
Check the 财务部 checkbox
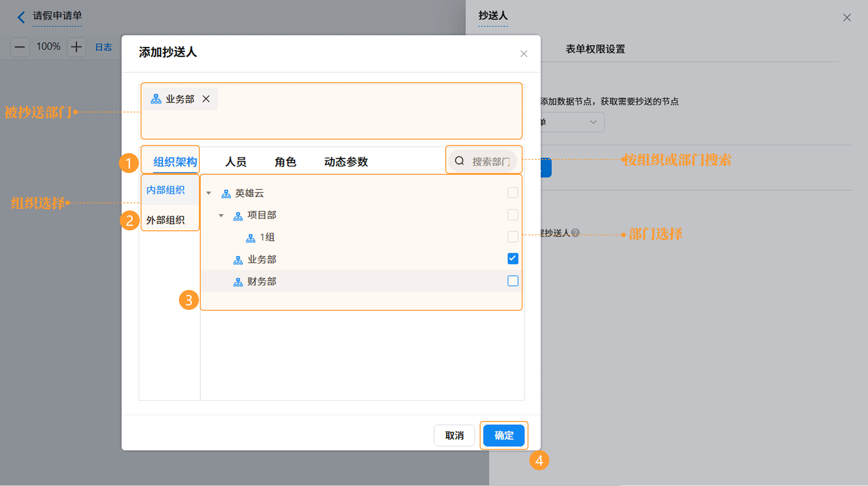pos(512,281)
